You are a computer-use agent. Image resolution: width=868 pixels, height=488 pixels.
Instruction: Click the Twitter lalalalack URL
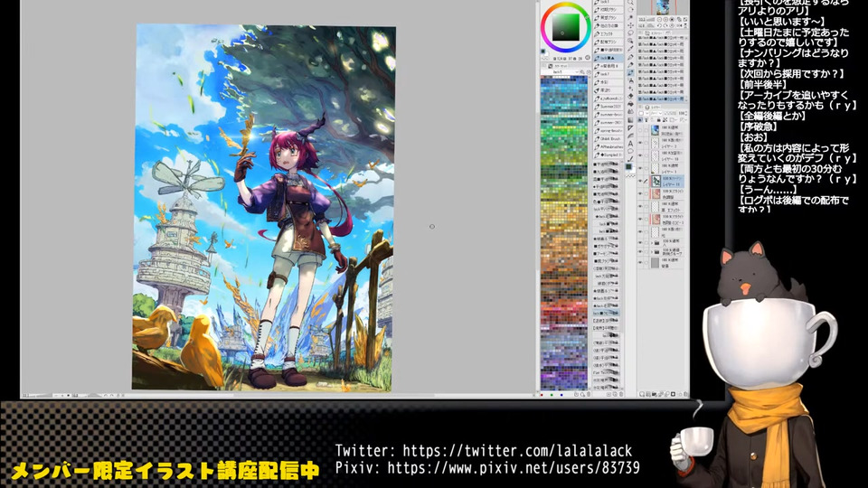click(x=517, y=450)
